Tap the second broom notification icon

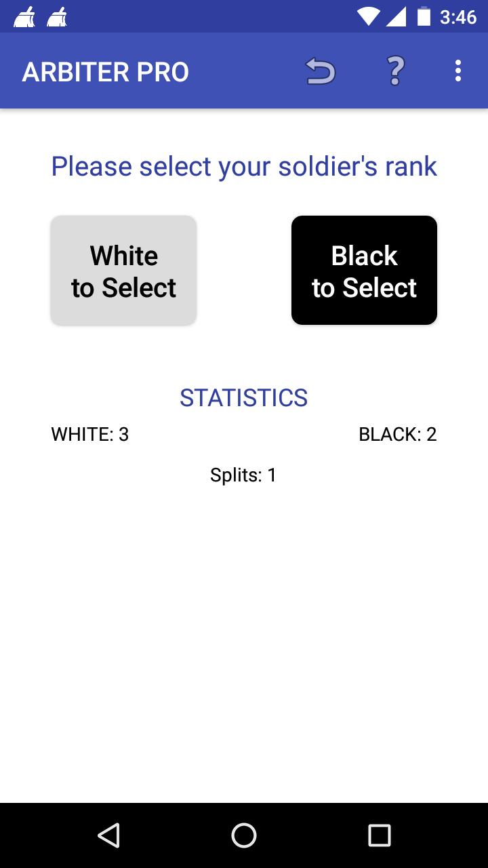coord(57,16)
